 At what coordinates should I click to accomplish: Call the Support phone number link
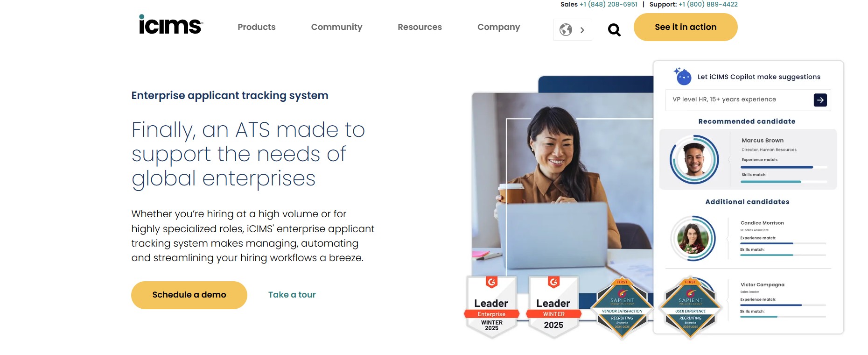(x=708, y=4)
